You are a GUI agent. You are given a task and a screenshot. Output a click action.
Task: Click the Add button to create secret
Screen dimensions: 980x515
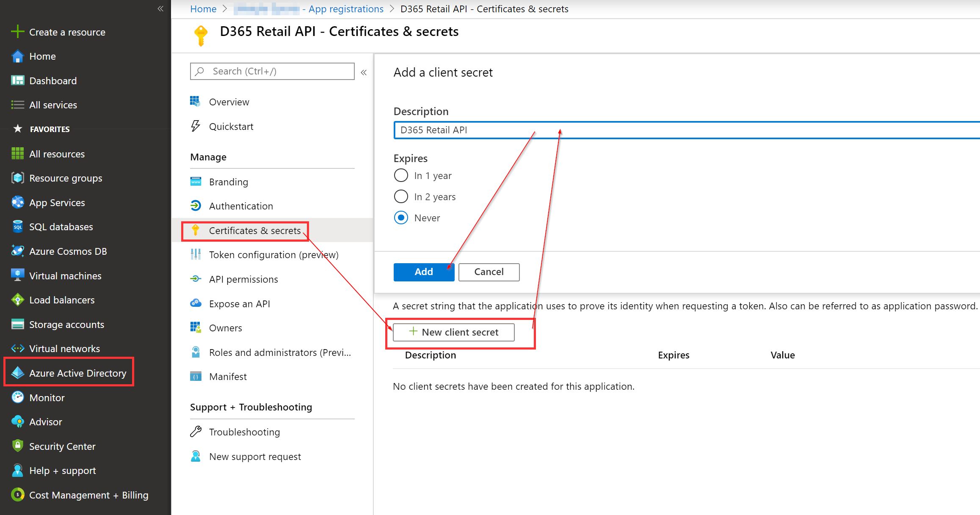point(424,272)
